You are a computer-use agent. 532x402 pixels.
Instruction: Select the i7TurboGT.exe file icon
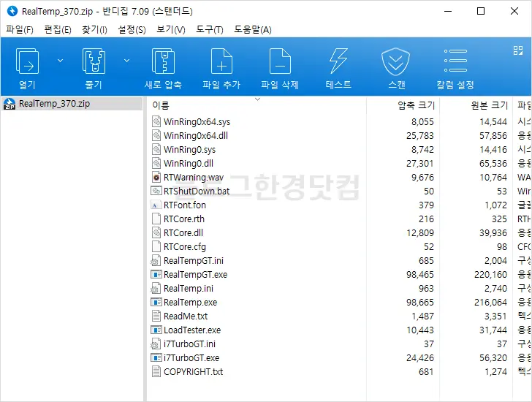(156, 357)
